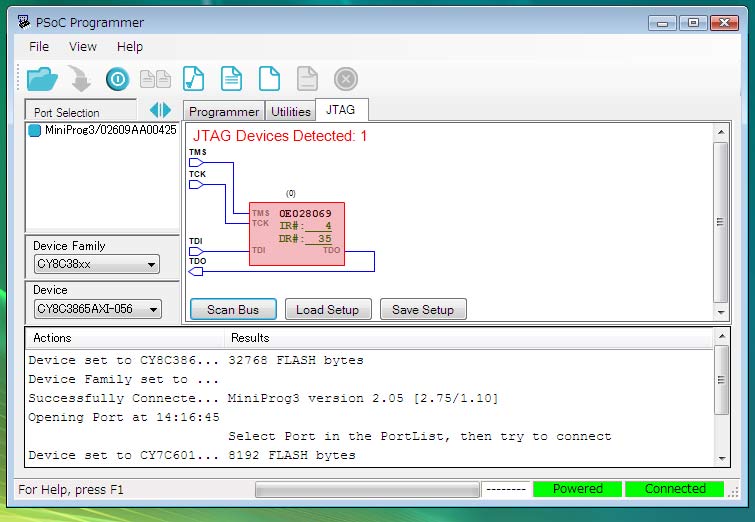
Task: Click the Abort X circle icon
Action: tap(346, 79)
